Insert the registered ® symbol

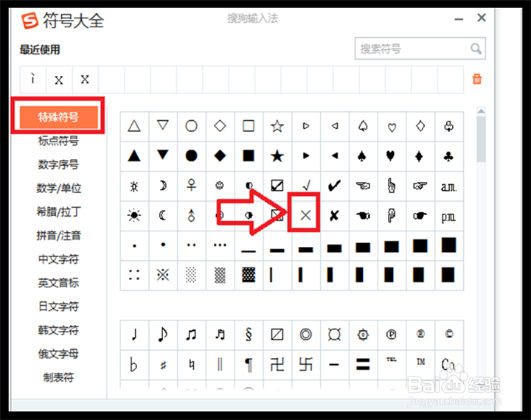pyautogui.click(x=420, y=334)
